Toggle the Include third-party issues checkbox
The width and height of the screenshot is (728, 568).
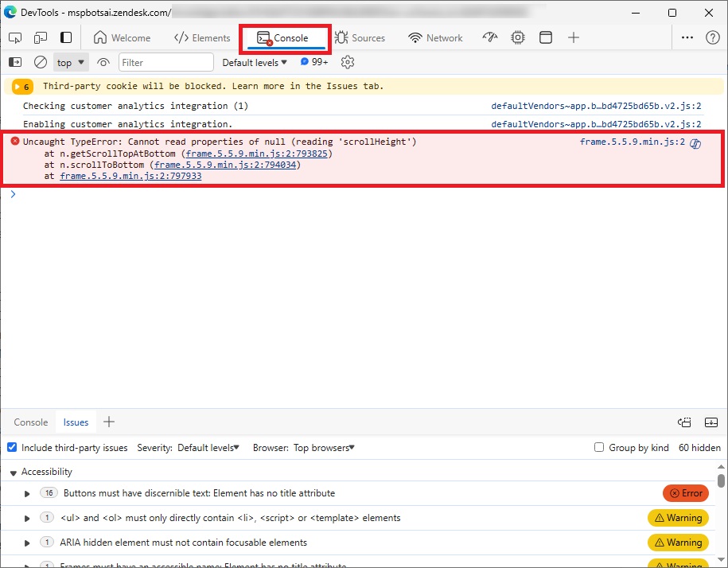pyautogui.click(x=10, y=447)
